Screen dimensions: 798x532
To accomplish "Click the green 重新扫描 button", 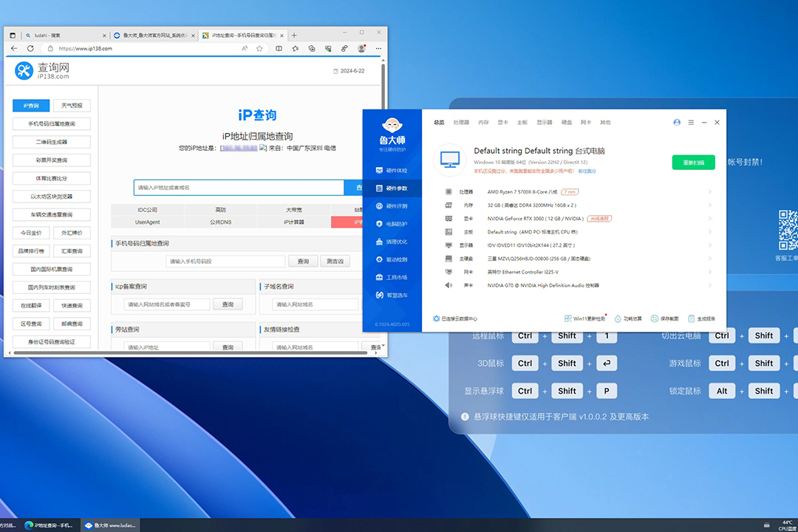I will 693,163.
